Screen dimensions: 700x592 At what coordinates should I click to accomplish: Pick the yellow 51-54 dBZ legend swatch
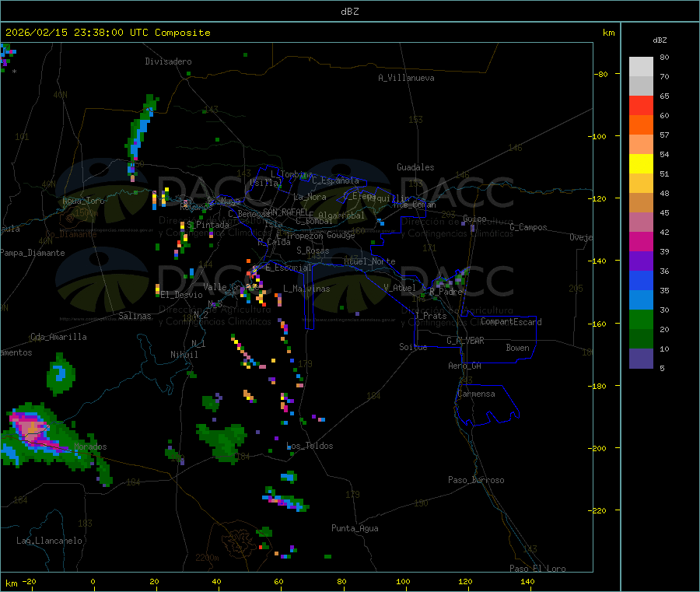(x=641, y=164)
